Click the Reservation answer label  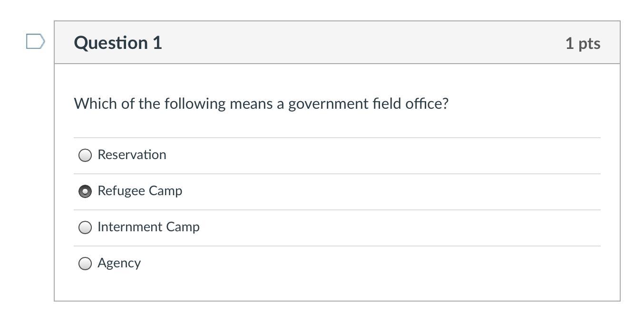click(x=132, y=155)
